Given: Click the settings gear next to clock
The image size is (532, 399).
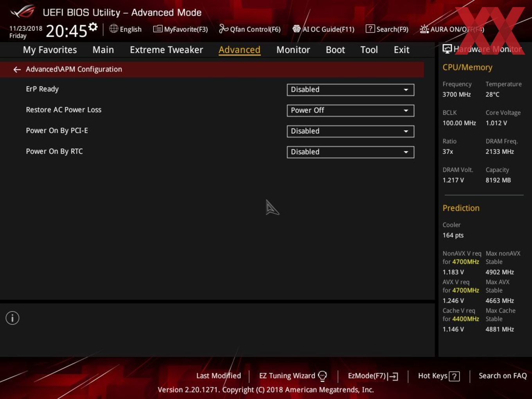Looking at the screenshot, I should 93,27.
